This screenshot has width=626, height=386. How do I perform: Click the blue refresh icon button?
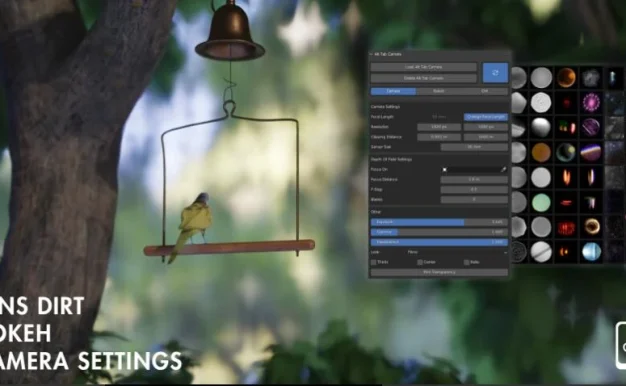495,73
